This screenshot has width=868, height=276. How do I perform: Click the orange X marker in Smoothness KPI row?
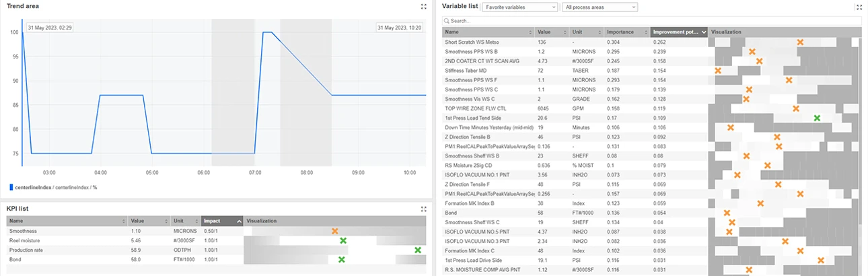click(x=334, y=231)
